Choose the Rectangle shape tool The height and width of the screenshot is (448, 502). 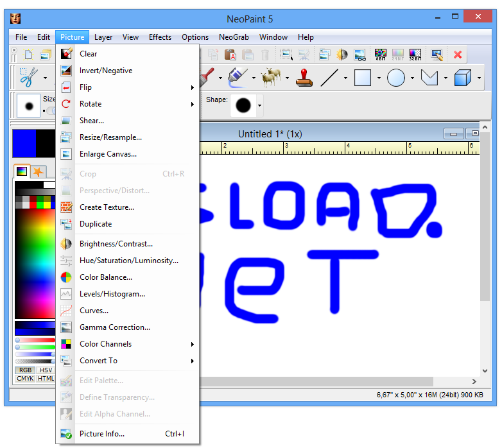[x=363, y=78]
